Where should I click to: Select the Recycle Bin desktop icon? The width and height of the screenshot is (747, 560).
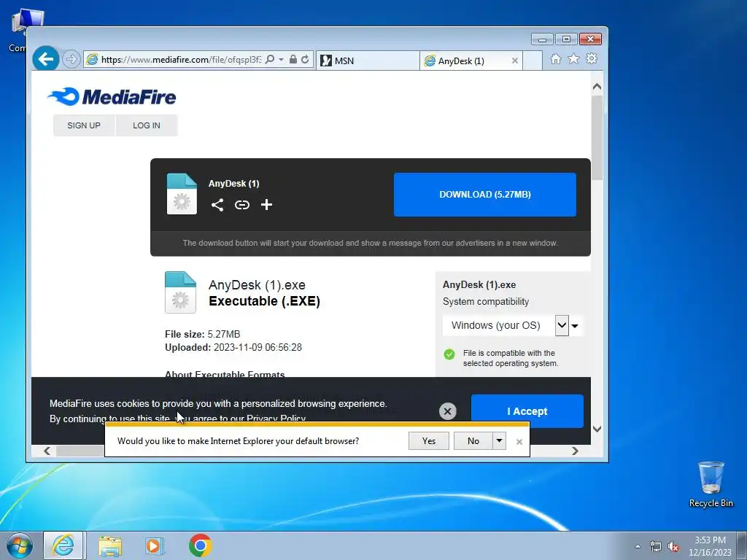pos(711,484)
